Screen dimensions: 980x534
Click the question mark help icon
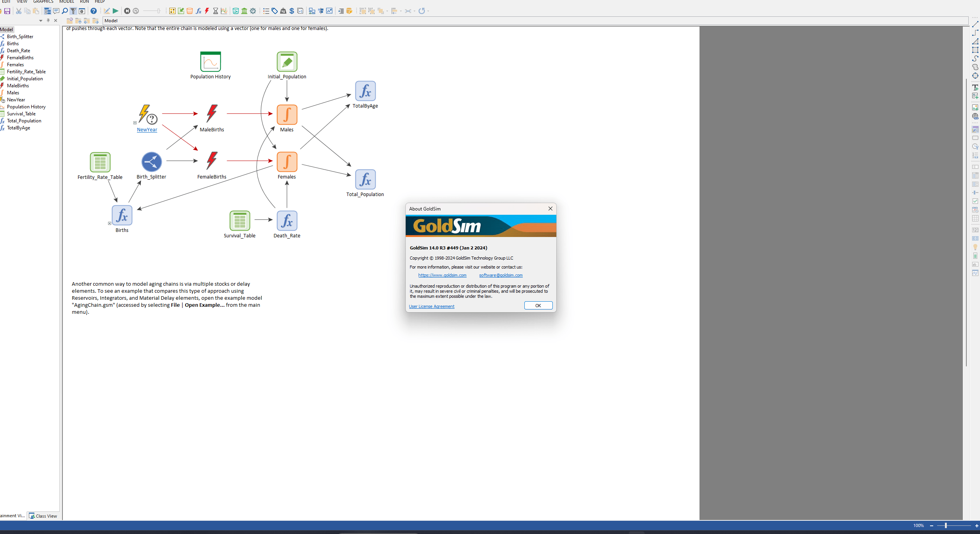coord(92,11)
